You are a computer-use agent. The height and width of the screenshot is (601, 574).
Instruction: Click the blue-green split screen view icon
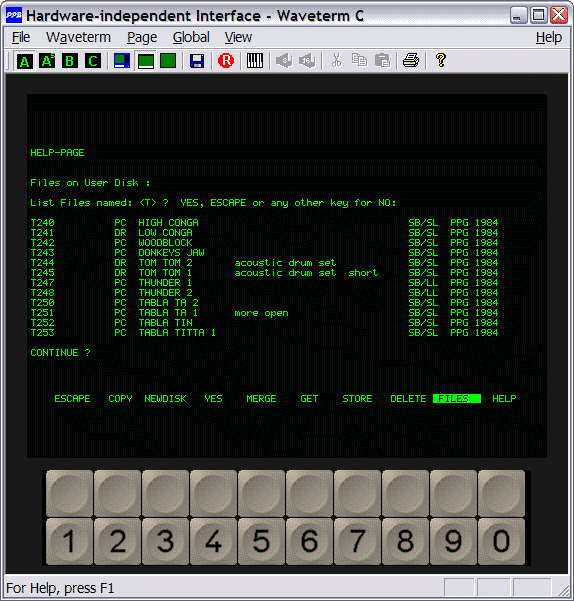[122, 61]
